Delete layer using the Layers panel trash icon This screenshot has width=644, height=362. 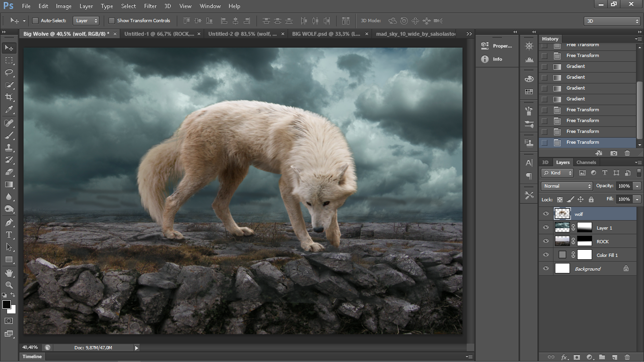[x=627, y=357]
